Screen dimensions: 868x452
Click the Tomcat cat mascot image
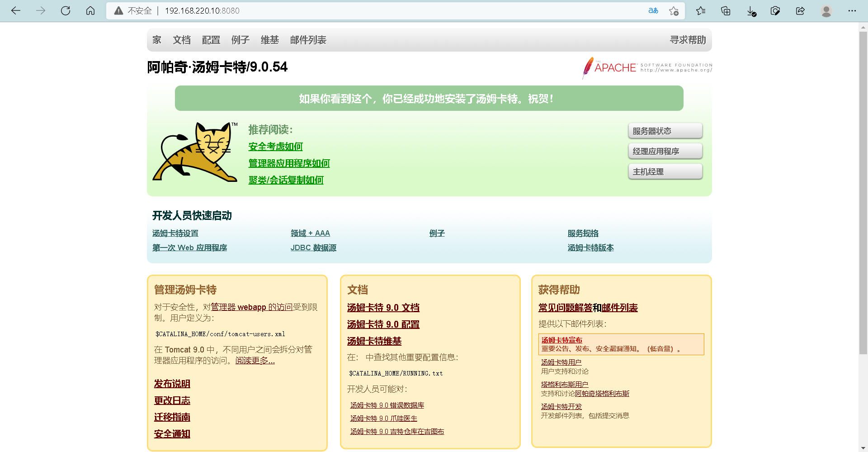[195, 152]
